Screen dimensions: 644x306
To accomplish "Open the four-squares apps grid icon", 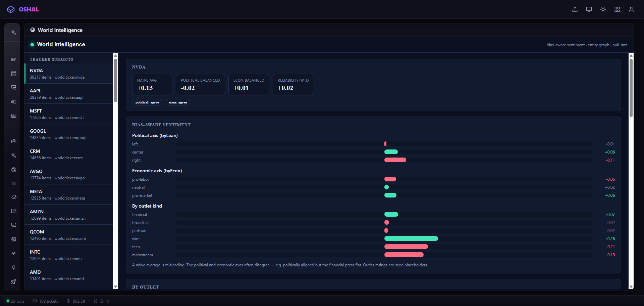I will pyautogui.click(x=617, y=9).
